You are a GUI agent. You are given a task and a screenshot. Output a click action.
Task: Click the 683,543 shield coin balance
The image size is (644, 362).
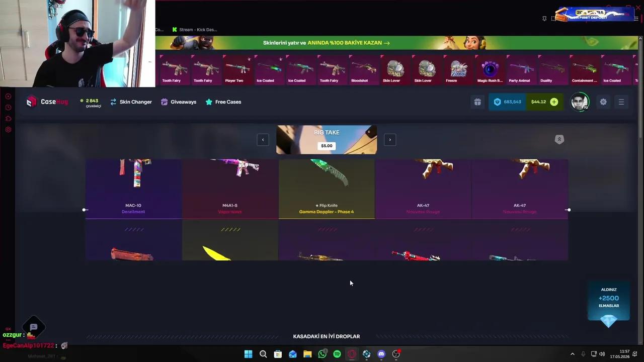coord(507,102)
